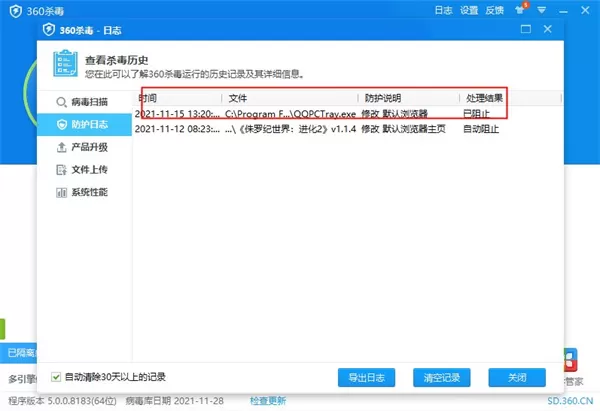Open 日志 in main window title bar
The height and width of the screenshot is (411, 600).
click(443, 10)
